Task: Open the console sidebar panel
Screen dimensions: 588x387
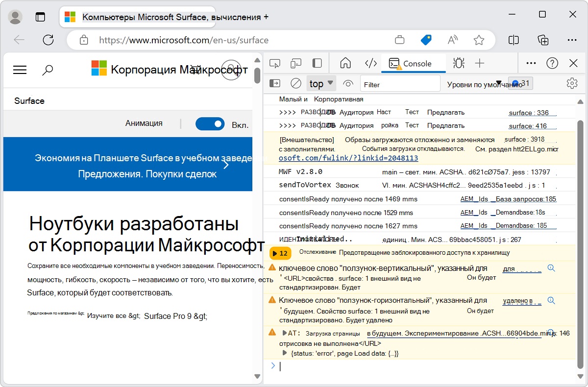Action: pyautogui.click(x=274, y=83)
